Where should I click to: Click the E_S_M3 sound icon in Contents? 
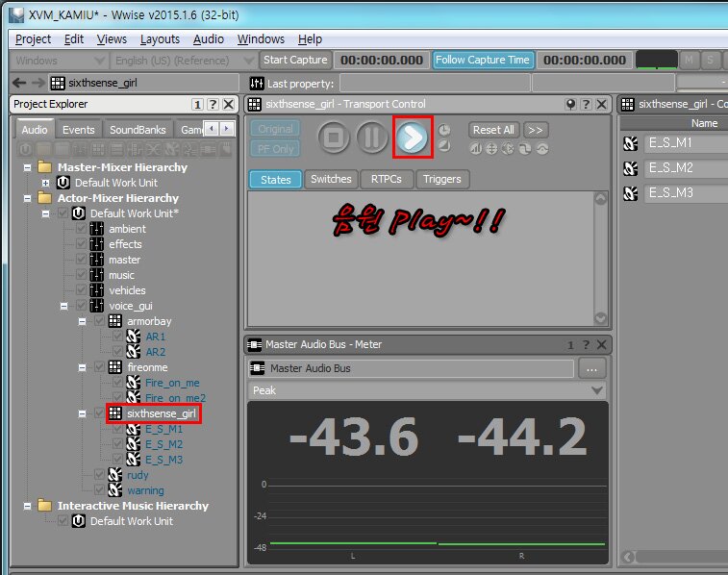631,193
